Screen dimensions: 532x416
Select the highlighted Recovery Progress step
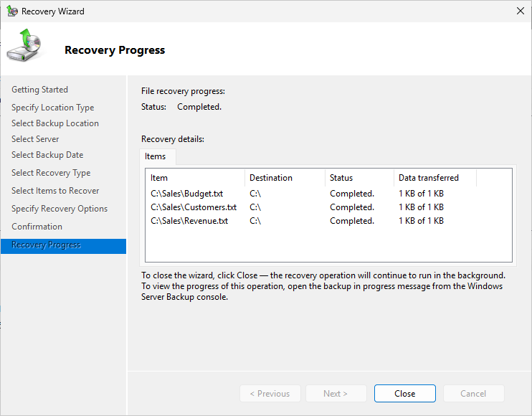coord(46,245)
